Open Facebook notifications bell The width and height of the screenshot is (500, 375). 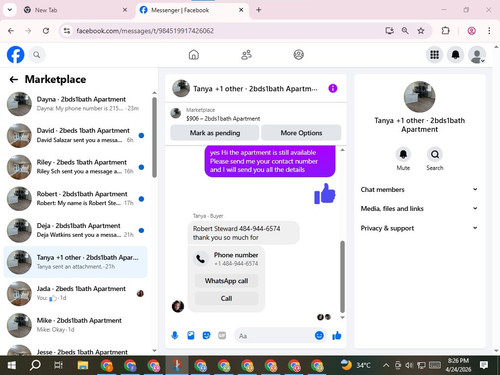click(x=456, y=55)
